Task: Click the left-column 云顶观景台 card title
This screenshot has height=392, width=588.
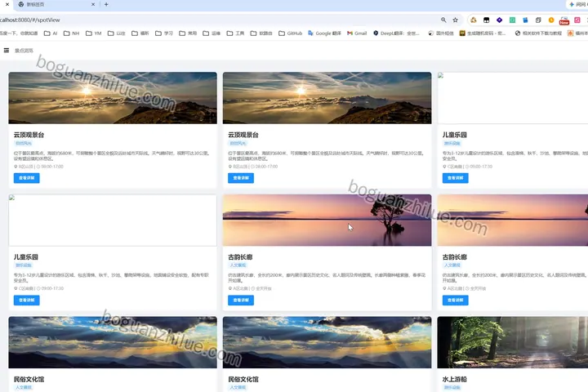Action: [x=29, y=135]
